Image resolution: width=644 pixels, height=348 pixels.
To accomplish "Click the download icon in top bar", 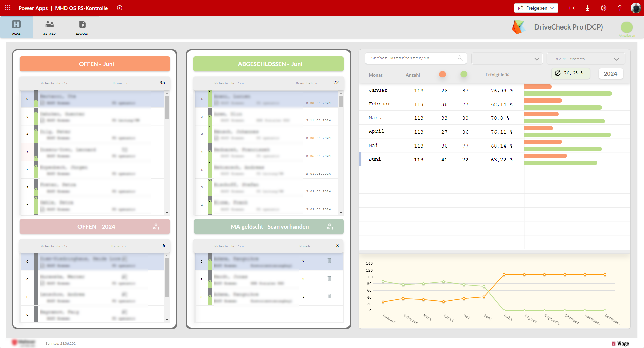I will pos(587,8).
